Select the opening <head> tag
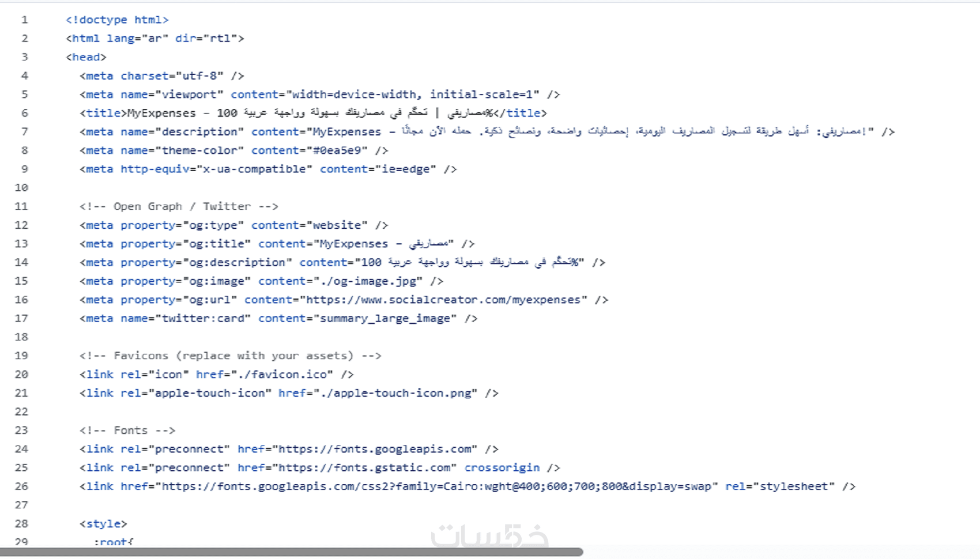The height and width of the screenshot is (559, 980). tap(86, 57)
